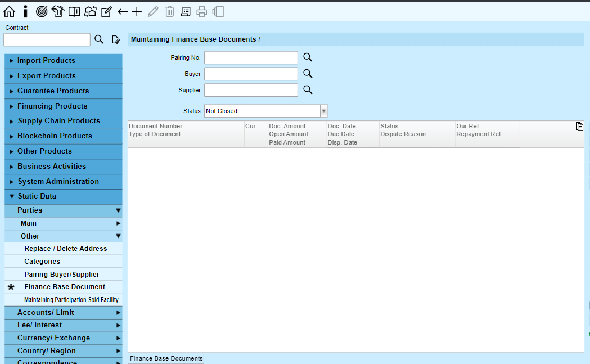The image size is (590, 364).
Task: Search contract using magnifier icon
Action: coord(99,39)
